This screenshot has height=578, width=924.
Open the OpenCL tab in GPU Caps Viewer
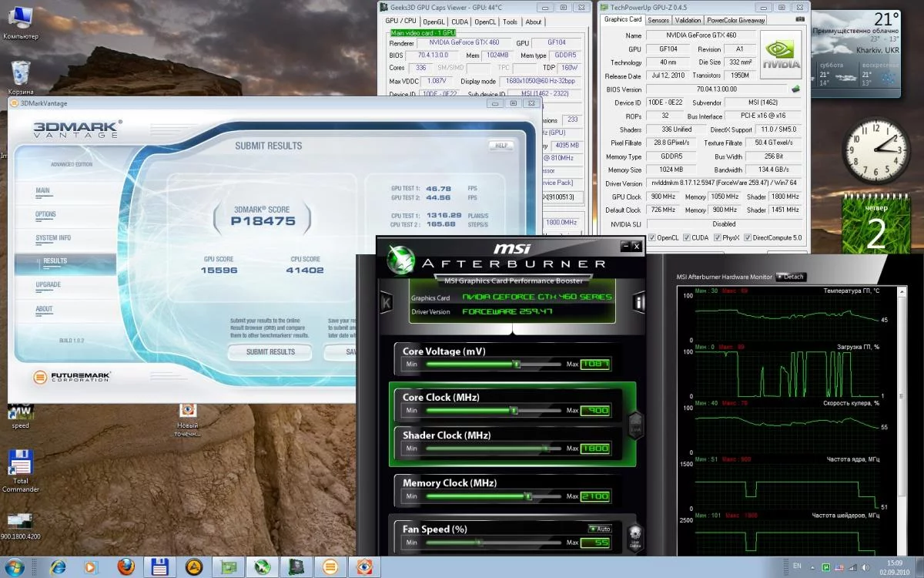[x=485, y=22]
